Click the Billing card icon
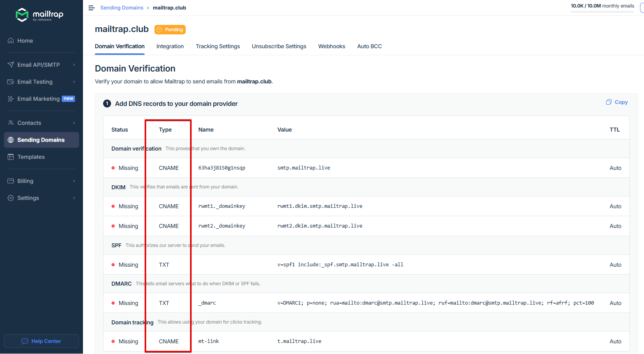644x354 pixels. (11, 181)
